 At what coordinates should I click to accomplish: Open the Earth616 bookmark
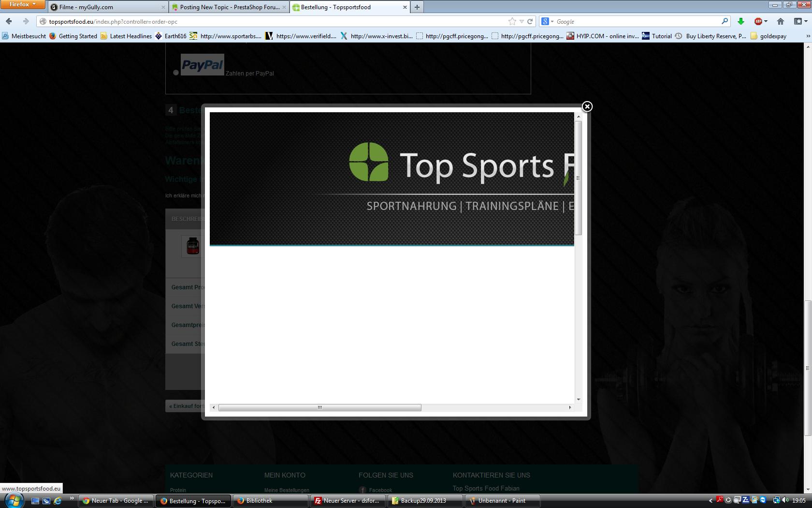[x=171, y=36]
